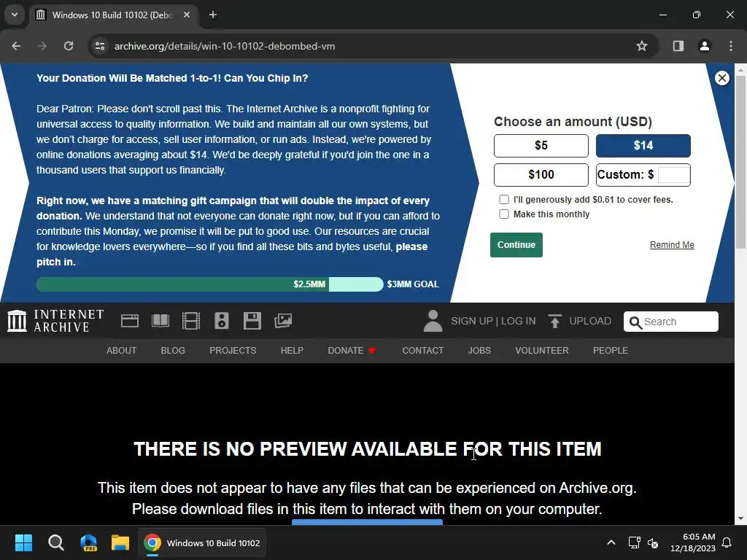The width and height of the screenshot is (747, 560).
Task: Open Chrome three-dot menu
Action: pos(731,46)
